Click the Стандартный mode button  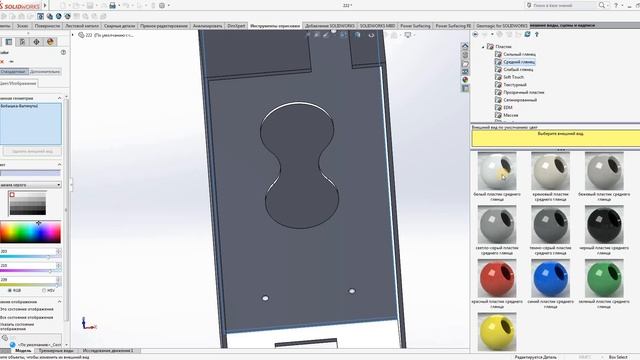coord(13,71)
